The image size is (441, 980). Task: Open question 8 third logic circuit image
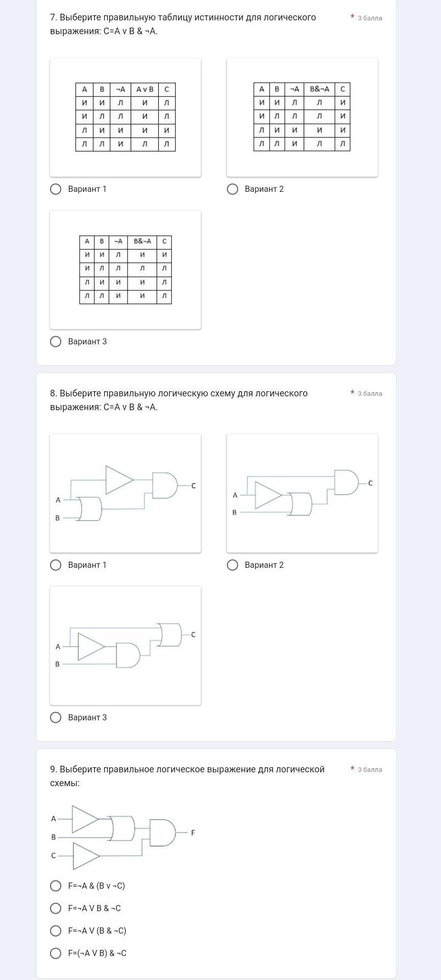click(x=126, y=646)
